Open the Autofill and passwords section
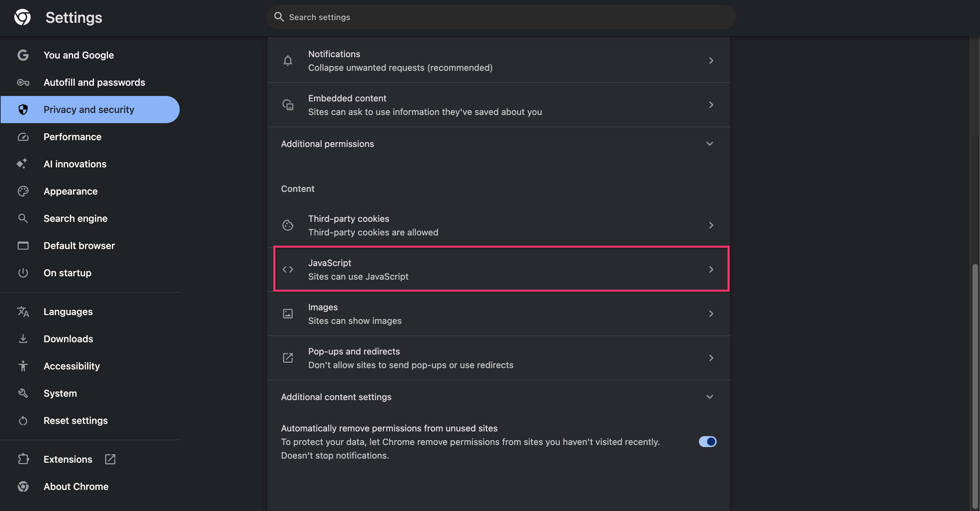 click(x=94, y=83)
